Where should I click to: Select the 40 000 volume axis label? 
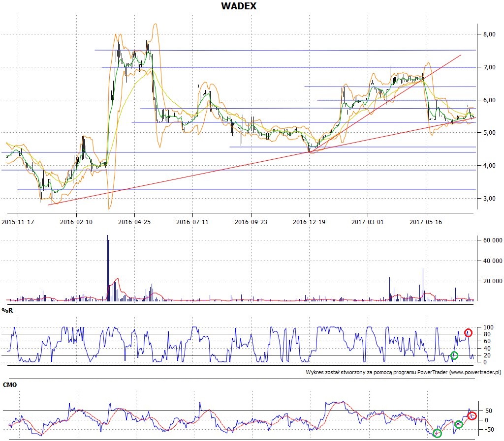(x=493, y=261)
